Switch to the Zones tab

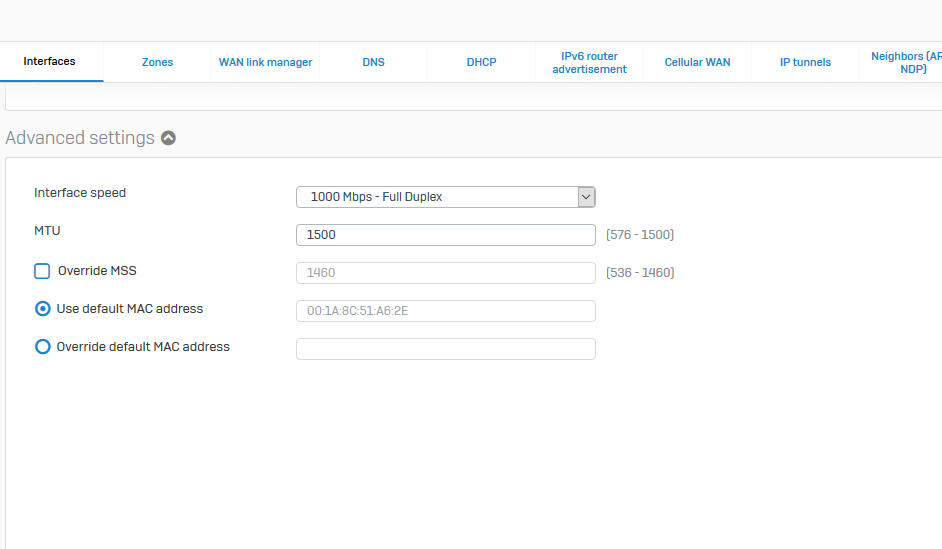pyautogui.click(x=157, y=62)
